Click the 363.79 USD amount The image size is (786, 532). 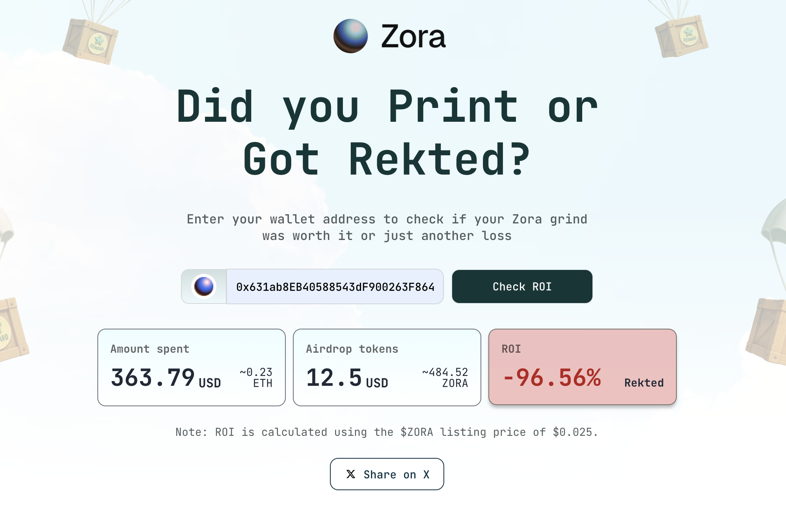click(166, 378)
